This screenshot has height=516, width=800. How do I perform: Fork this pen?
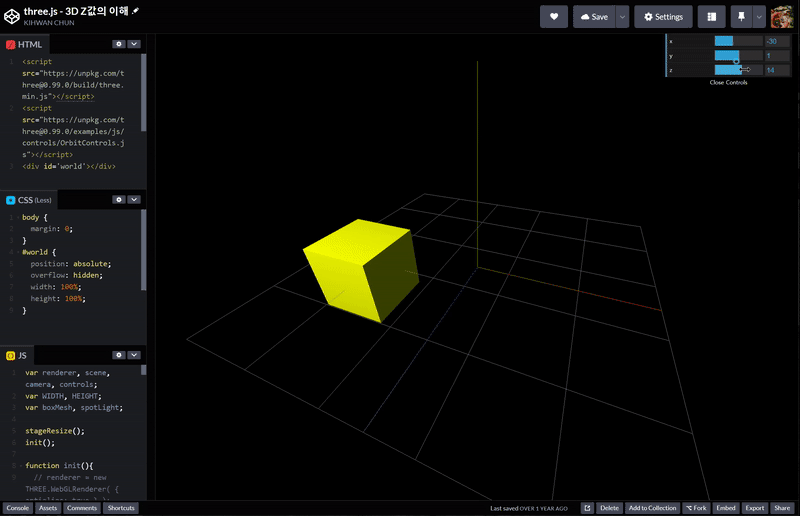pos(696,508)
